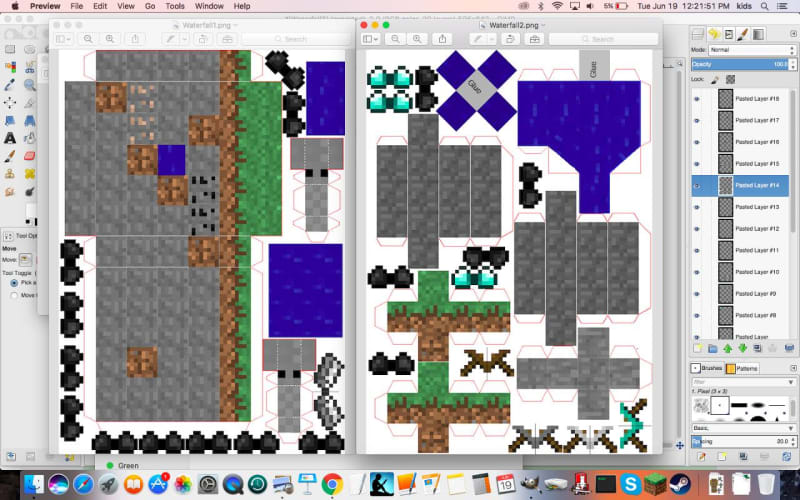The height and width of the screenshot is (500, 800).
Task: Hide Pasted Layer #17
Action: [x=696, y=120]
